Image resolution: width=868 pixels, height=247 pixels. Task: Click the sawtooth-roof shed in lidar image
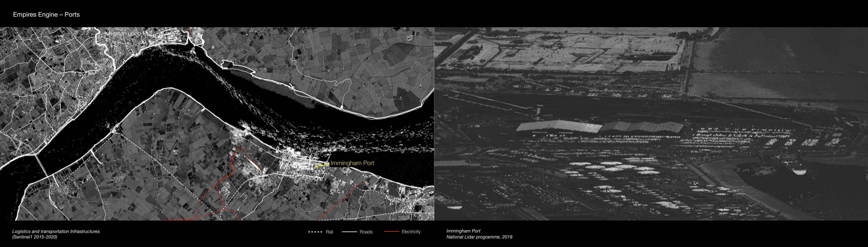(642, 127)
